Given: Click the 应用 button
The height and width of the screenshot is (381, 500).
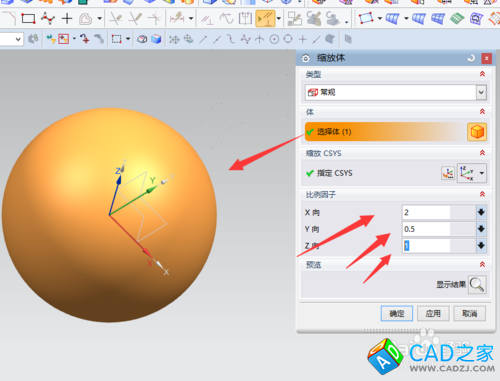Looking at the screenshot, I should 433,313.
